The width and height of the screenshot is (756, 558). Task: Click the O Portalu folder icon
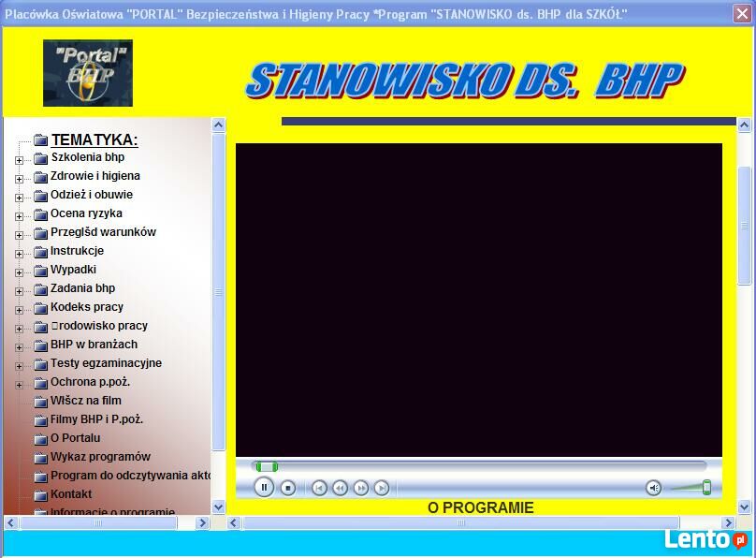click(40, 439)
